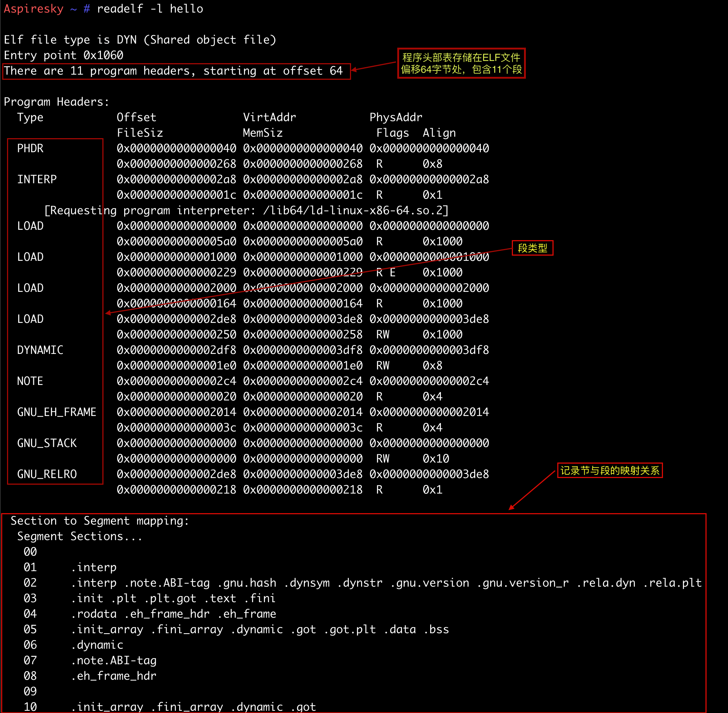This screenshot has width=728, height=713.
Task: Click segment number 09
Action: pyautogui.click(x=30, y=691)
